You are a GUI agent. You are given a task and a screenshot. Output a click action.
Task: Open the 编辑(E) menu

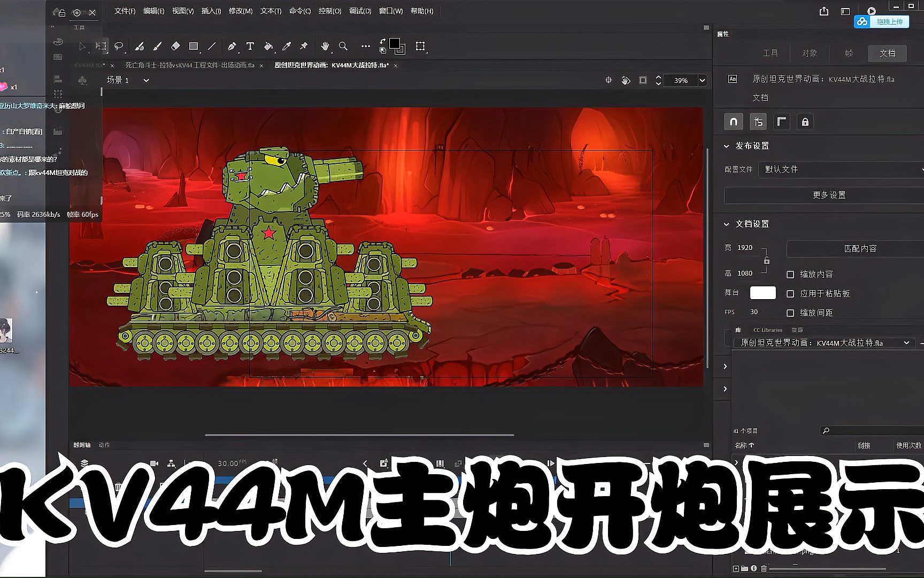click(x=153, y=11)
